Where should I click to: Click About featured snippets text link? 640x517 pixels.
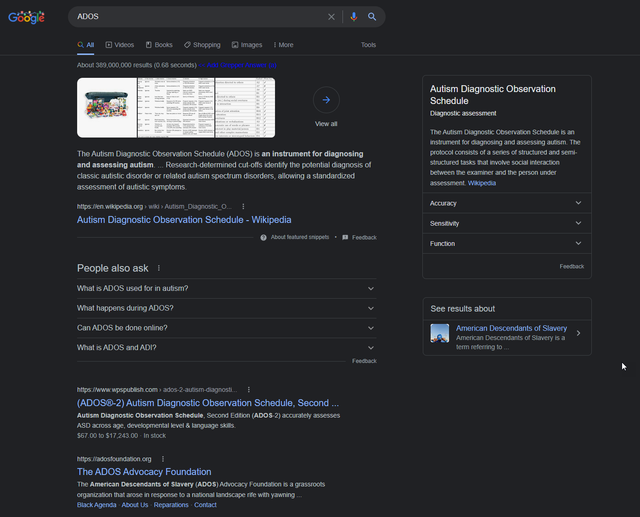tap(300, 237)
